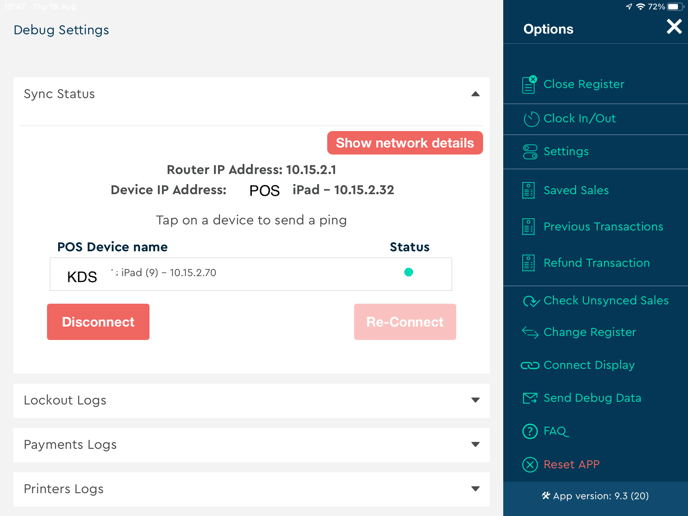Click the Saved Sales document icon
This screenshot has height=516, width=688.
pos(529,190)
